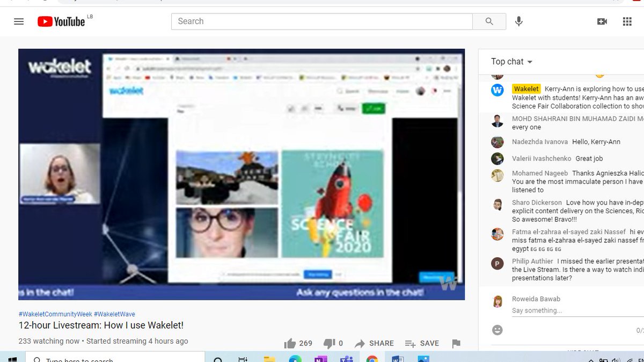The width and height of the screenshot is (644, 362).
Task: Report the video using flag icon
Action: point(456,344)
